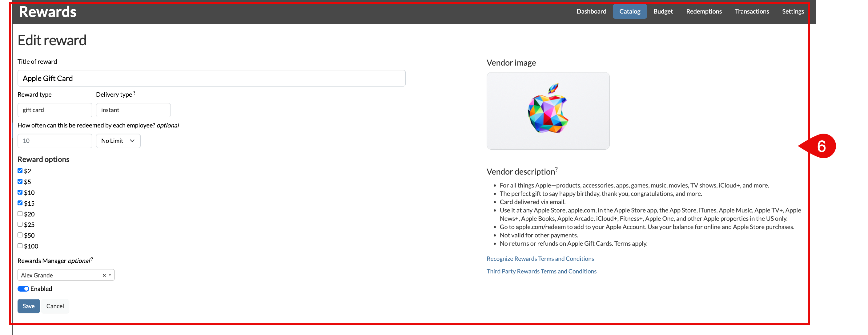Click the Apple vendor image thumbnail
This screenshot has height=335, width=868.
[548, 111]
